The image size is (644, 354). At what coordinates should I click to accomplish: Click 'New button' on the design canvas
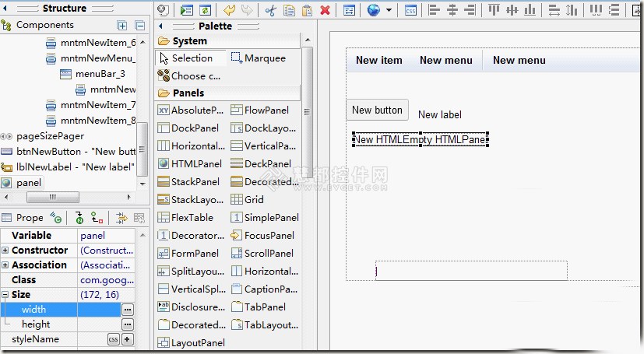coord(377,110)
